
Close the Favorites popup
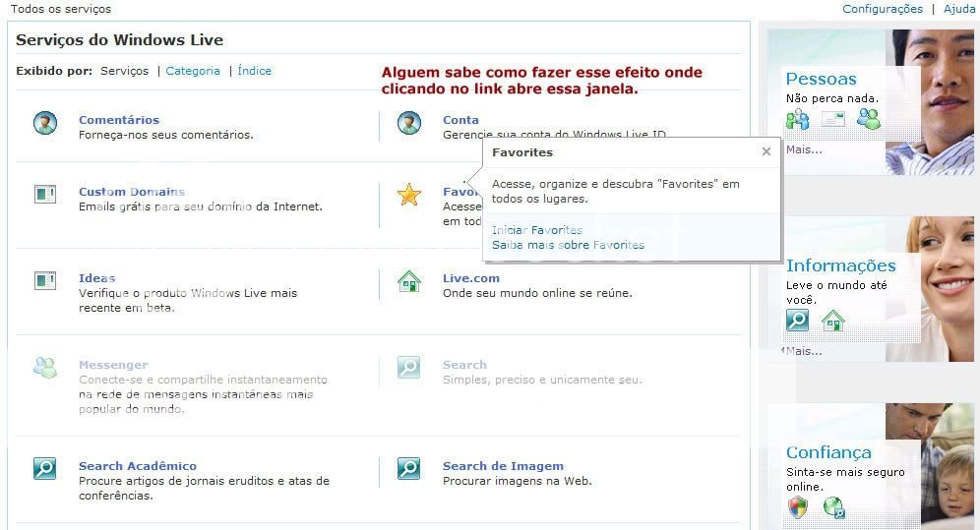766,151
